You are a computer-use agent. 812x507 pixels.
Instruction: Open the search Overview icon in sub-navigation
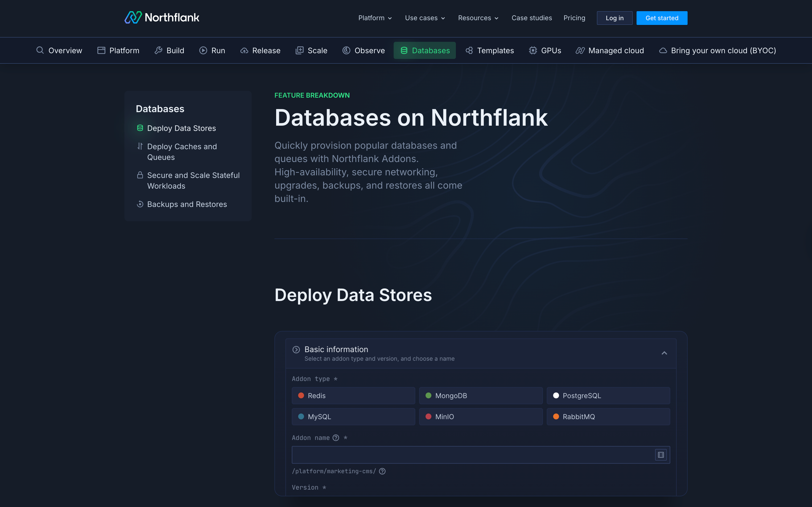click(40, 50)
